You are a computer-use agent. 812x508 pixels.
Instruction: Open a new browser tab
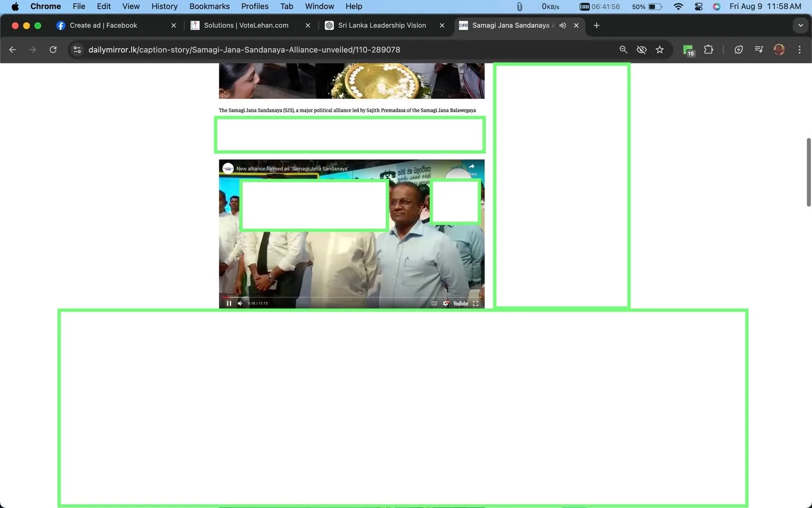pos(596,25)
